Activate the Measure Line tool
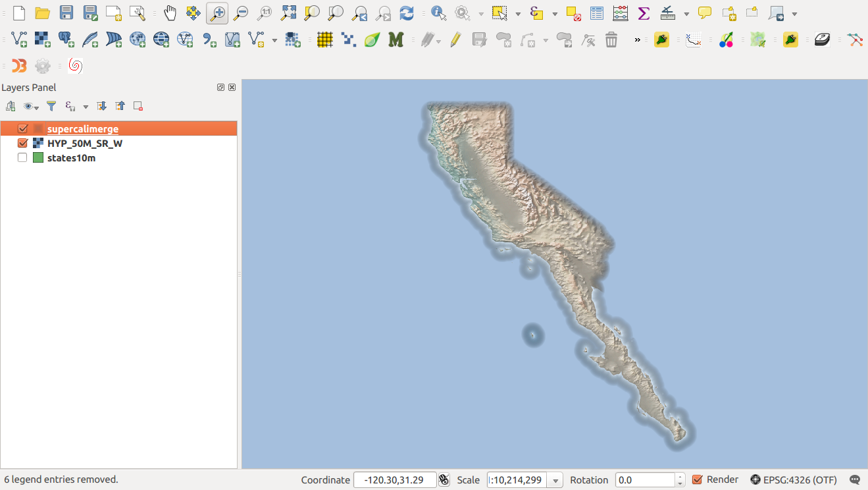868x490 pixels. [668, 13]
